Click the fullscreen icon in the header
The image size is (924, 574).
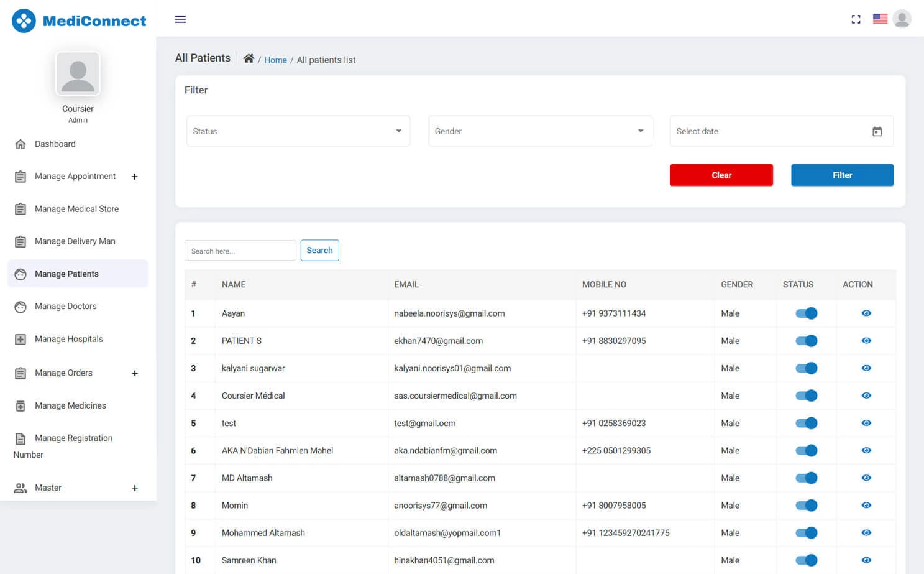click(x=856, y=19)
